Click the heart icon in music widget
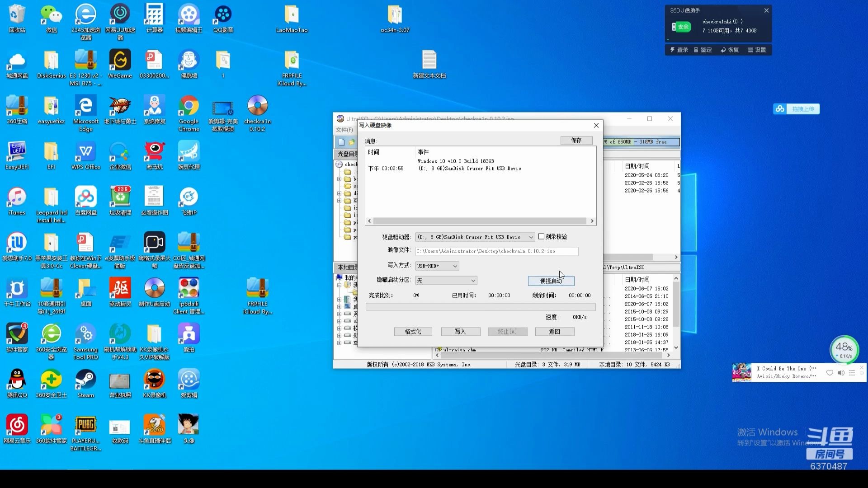This screenshot has width=868, height=488. tap(830, 373)
